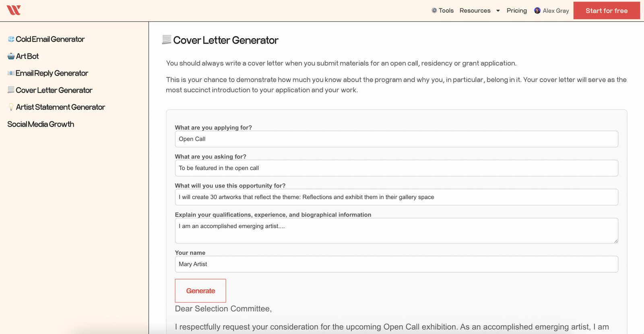
Task: Click the gear icon beside Tools
Action: click(434, 10)
